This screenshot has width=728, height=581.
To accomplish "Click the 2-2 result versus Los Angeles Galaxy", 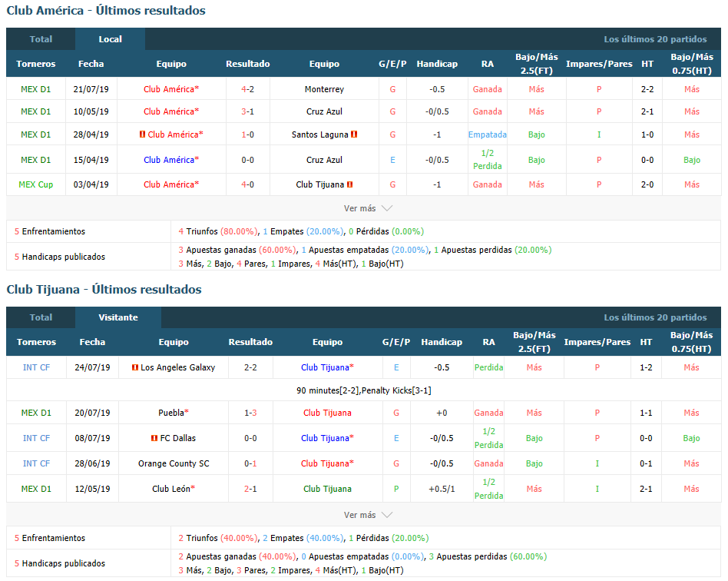I will pyautogui.click(x=250, y=367).
